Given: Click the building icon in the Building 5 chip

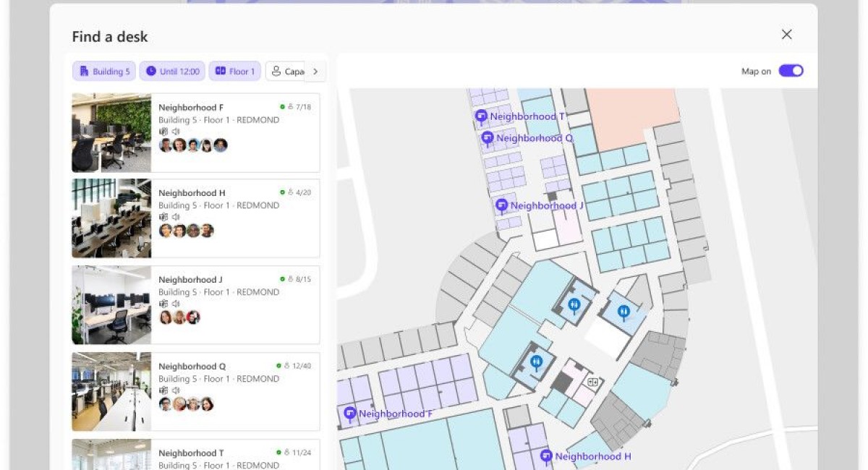Looking at the screenshot, I should coord(85,71).
